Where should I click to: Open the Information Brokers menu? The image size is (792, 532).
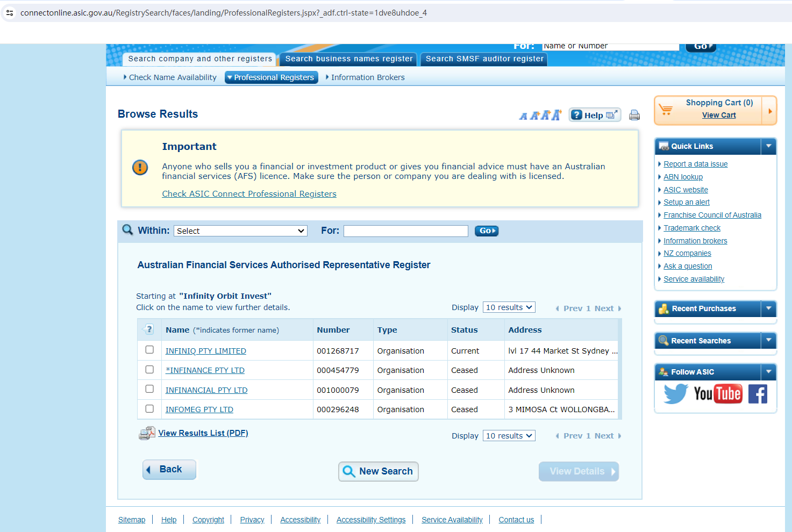tap(366, 77)
